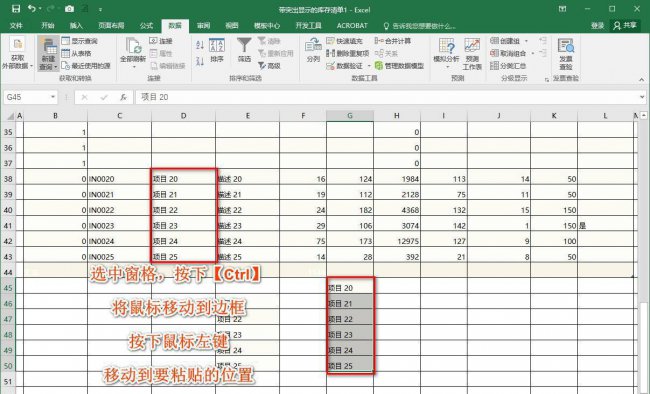Image resolution: width=650 pixels, height=394 pixels.
Task: Sort ascending with the A-Z icon
Action: (200, 45)
